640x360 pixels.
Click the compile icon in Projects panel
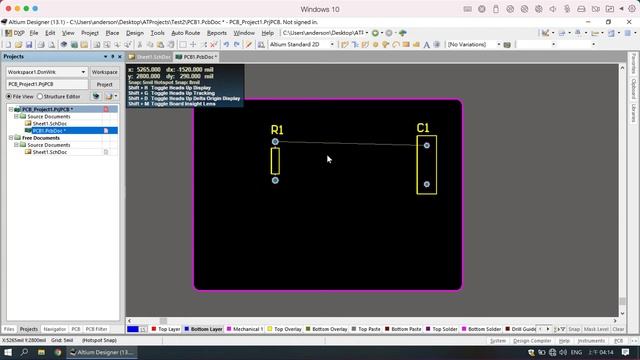96,96
